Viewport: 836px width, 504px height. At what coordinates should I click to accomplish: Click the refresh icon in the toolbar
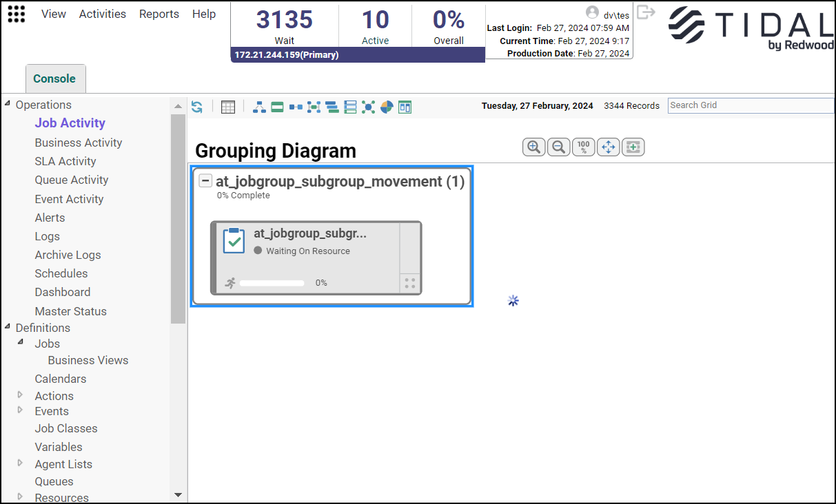point(197,107)
